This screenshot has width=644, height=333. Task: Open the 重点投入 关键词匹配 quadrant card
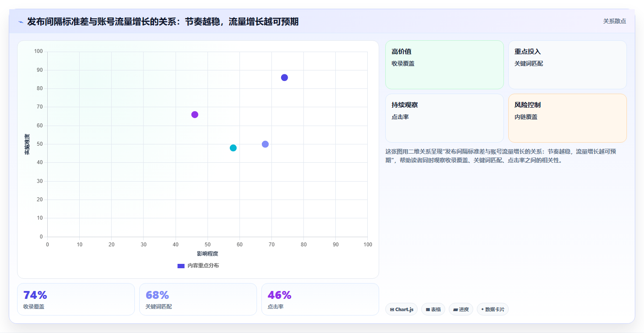tap(567, 65)
